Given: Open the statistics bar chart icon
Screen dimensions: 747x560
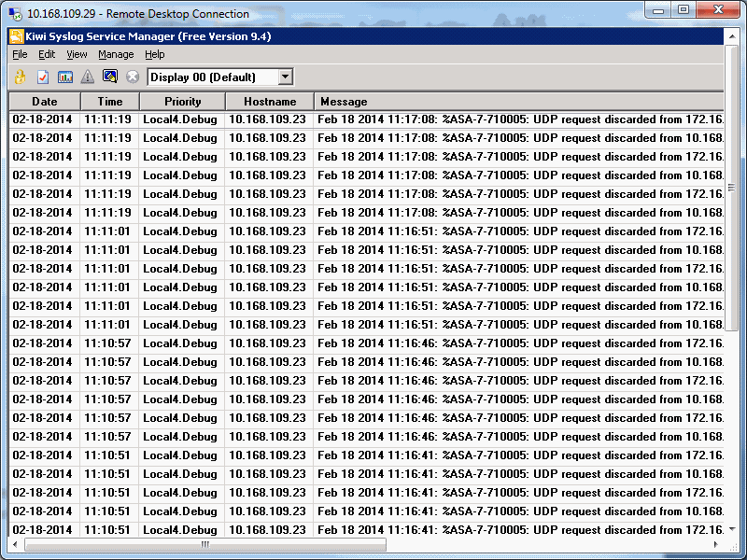Looking at the screenshot, I should pos(65,77).
